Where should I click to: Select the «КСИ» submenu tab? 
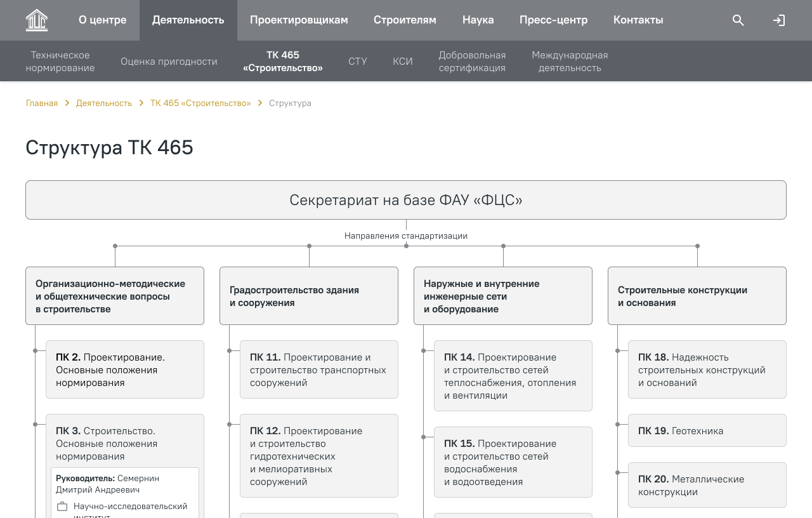pos(402,62)
